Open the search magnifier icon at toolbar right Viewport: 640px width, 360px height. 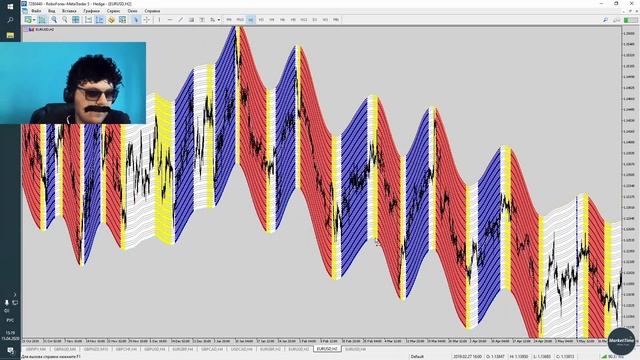pos(605,20)
